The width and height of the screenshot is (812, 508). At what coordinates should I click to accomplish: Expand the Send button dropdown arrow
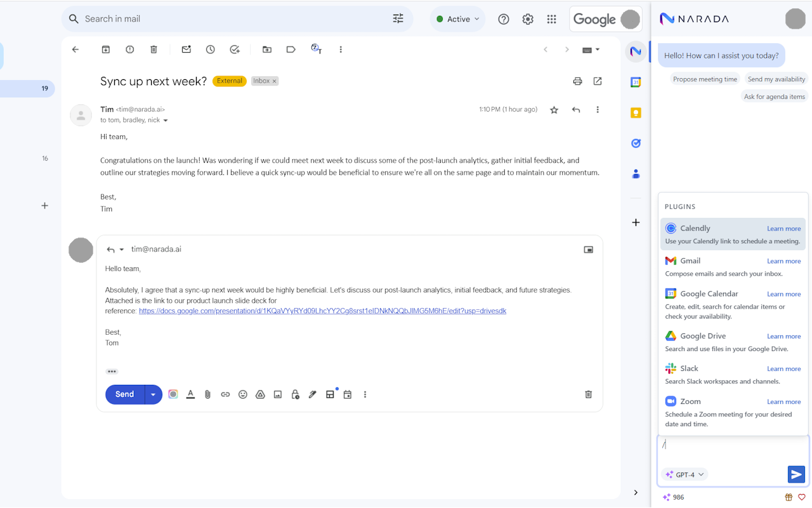pos(153,394)
